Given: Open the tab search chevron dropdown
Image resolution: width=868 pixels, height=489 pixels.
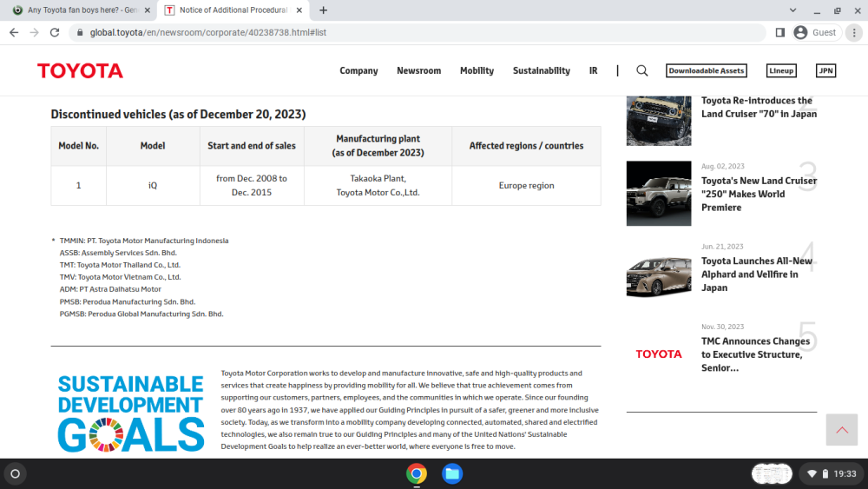Looking at the screenshot, I should (792, 10).
